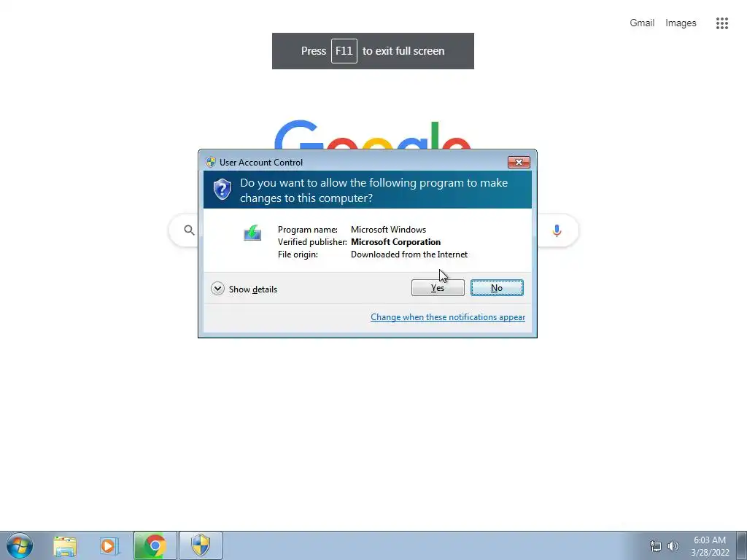Click the 'Microsoft Corporation' publisher text
This screenshot has width=747, height=560.
click(x=395, y=242)
